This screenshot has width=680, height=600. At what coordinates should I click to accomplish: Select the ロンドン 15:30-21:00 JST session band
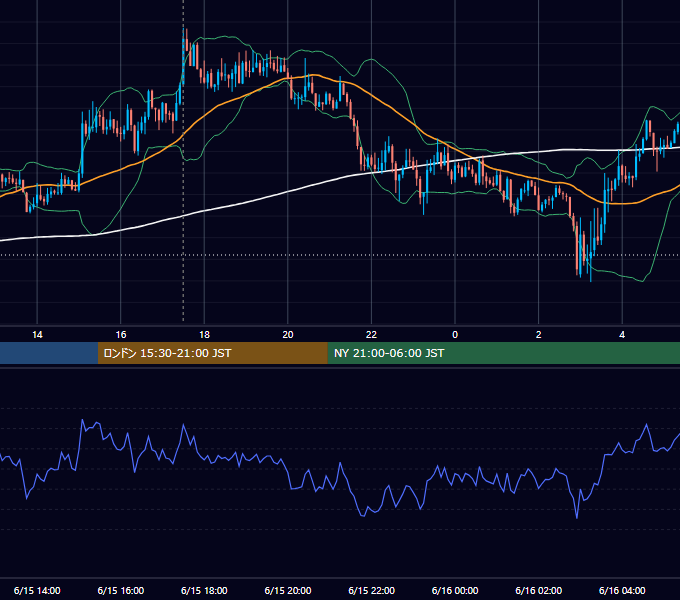[212, 353]
